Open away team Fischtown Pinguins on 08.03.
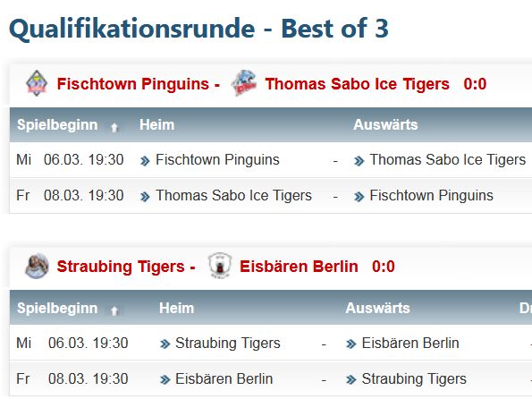The height and width of the screenshot is (399, 532). 431,196
